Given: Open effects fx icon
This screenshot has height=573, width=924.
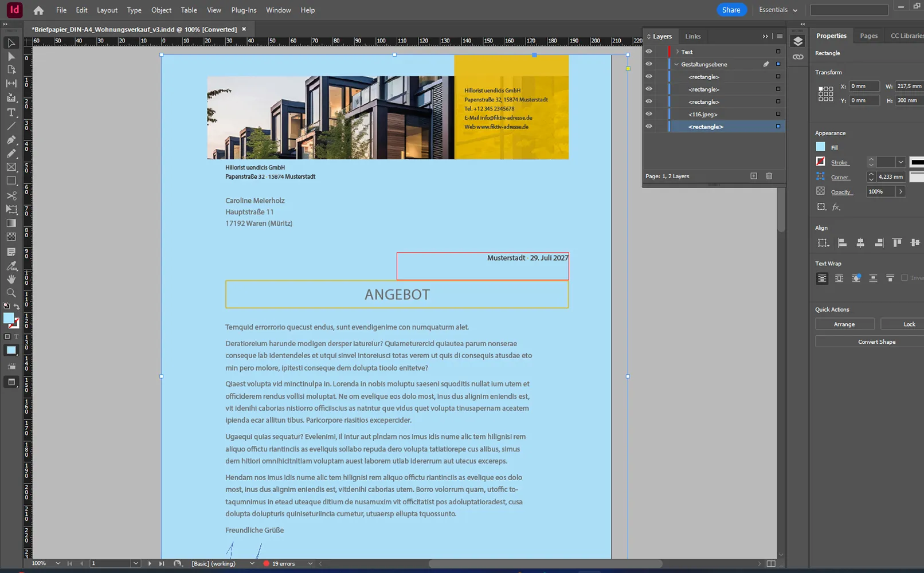Looking at the screenshot, I should (x=836, y=207).
